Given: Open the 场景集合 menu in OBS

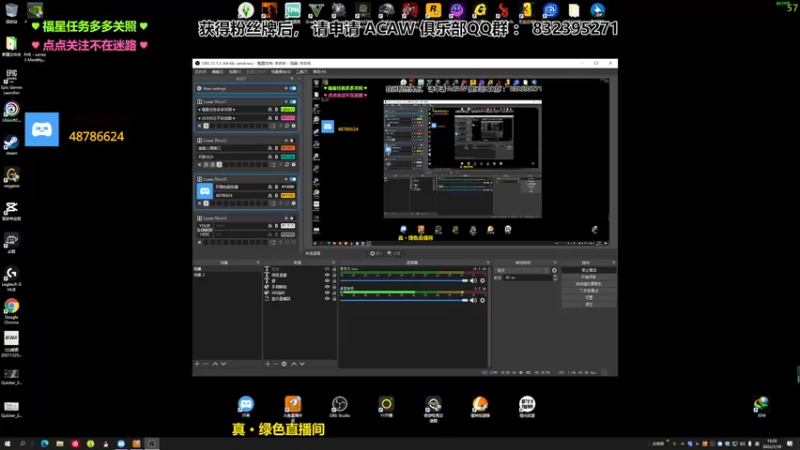Looking at the screenshot, I should pos(281,72).
